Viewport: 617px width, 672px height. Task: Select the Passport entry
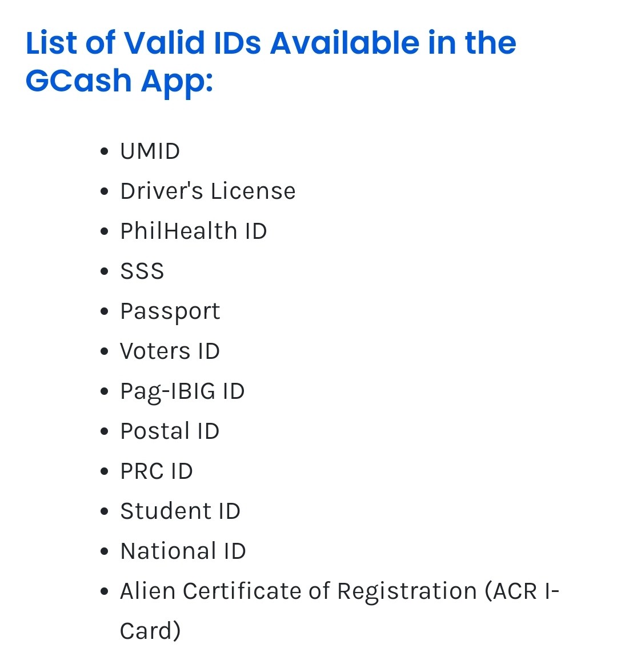170,311
